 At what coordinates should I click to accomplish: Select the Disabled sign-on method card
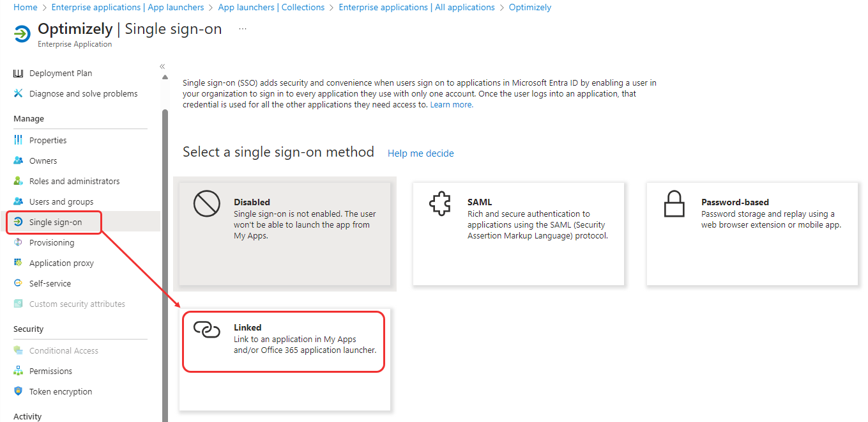285,234
